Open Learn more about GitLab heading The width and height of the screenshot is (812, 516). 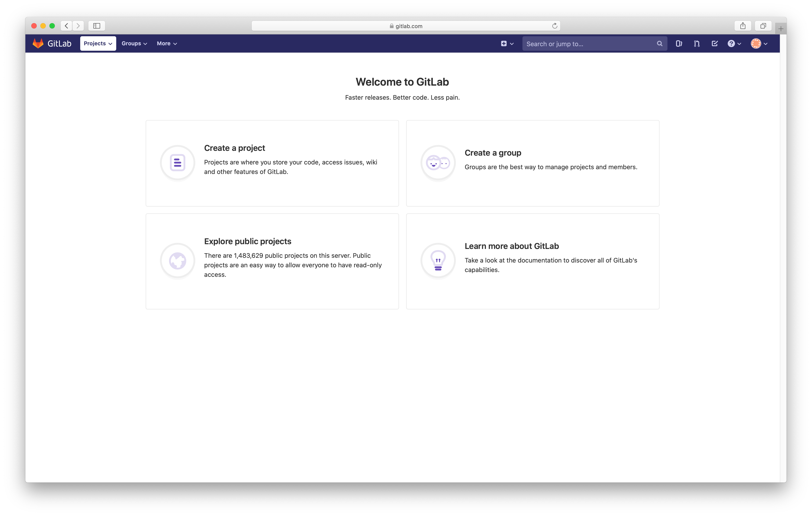[512, 246]
